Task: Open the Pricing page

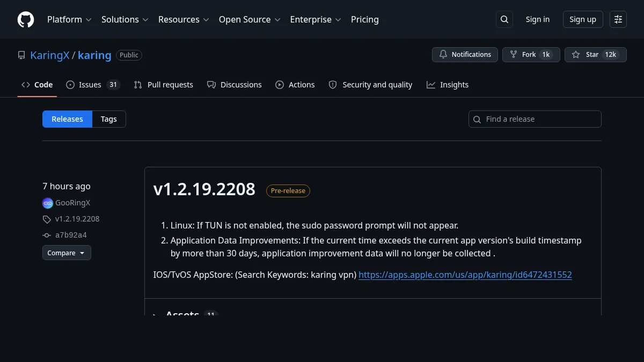Action: coord(365,19)
